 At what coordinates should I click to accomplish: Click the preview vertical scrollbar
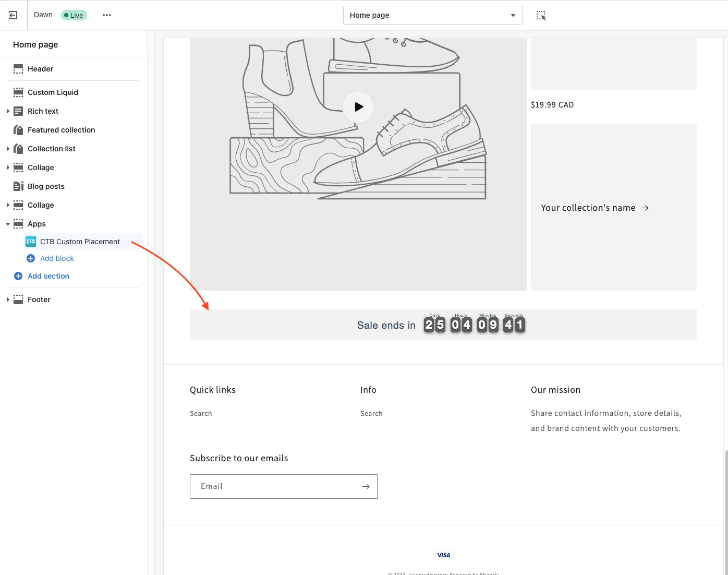pos(726,511)
